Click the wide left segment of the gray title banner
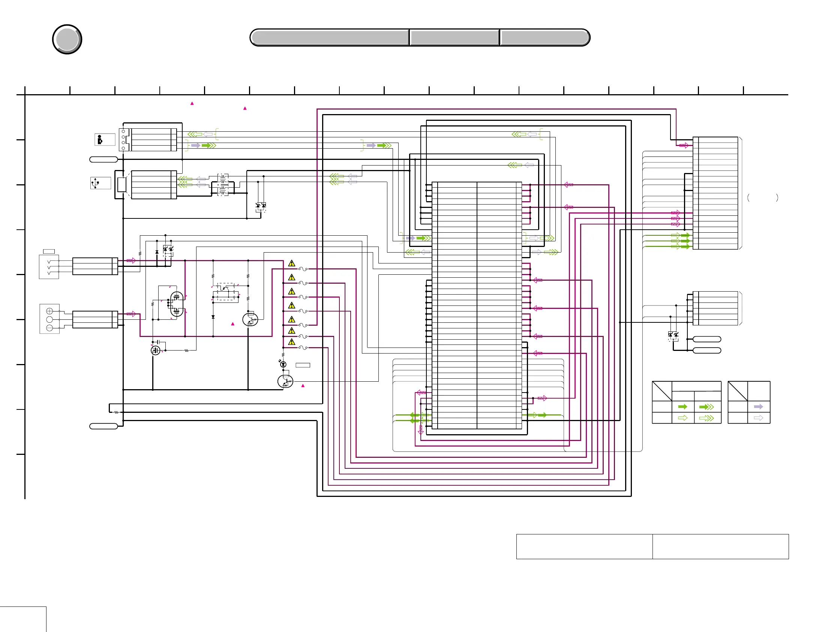Screen dimensions: 840x632 pyautogui.click(x=330, y=38)
